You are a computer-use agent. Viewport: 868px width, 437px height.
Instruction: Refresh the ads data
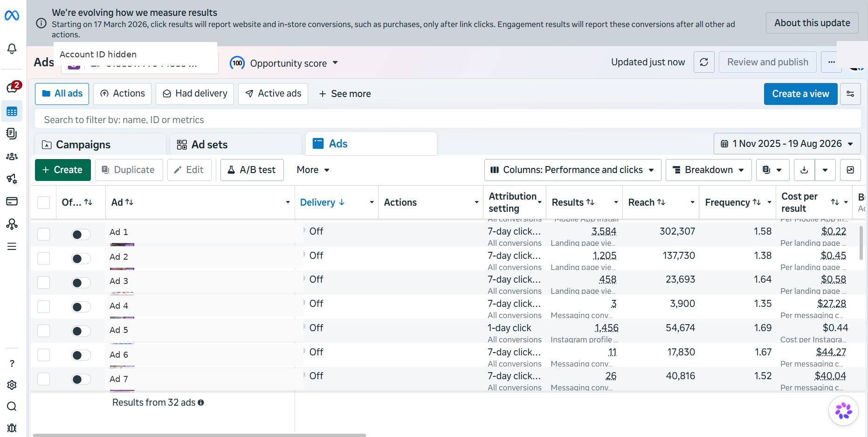coord(704,62)
